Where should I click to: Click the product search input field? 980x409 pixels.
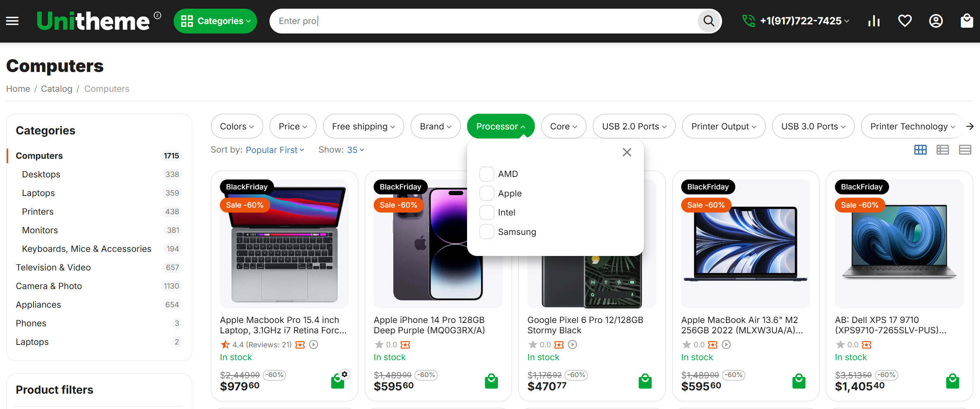[484, 21]
